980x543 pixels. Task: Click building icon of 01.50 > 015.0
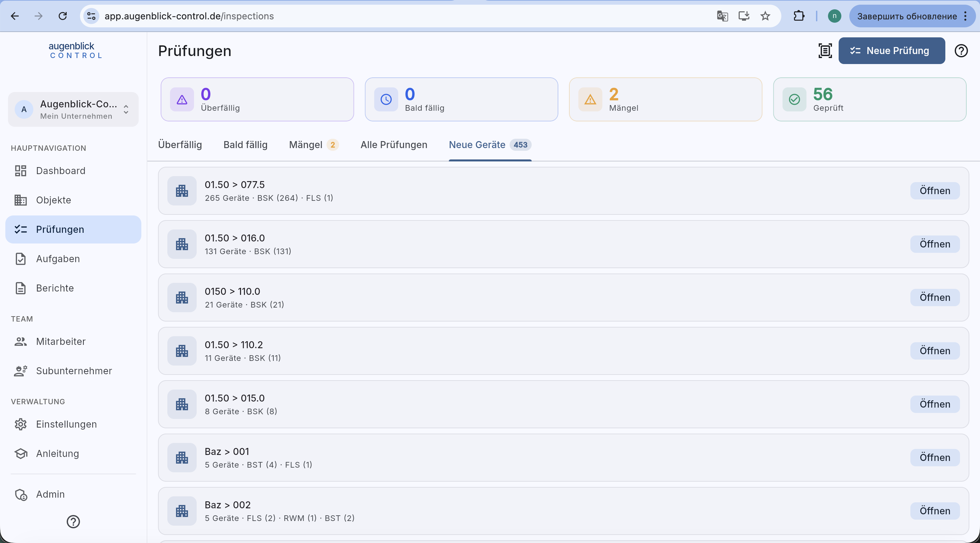pyautogui.click(x=182, y=404)
